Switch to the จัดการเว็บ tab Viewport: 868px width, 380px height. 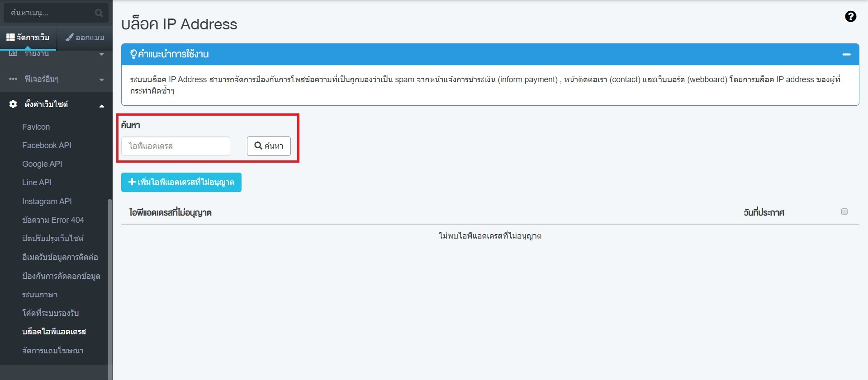(28, 38)
